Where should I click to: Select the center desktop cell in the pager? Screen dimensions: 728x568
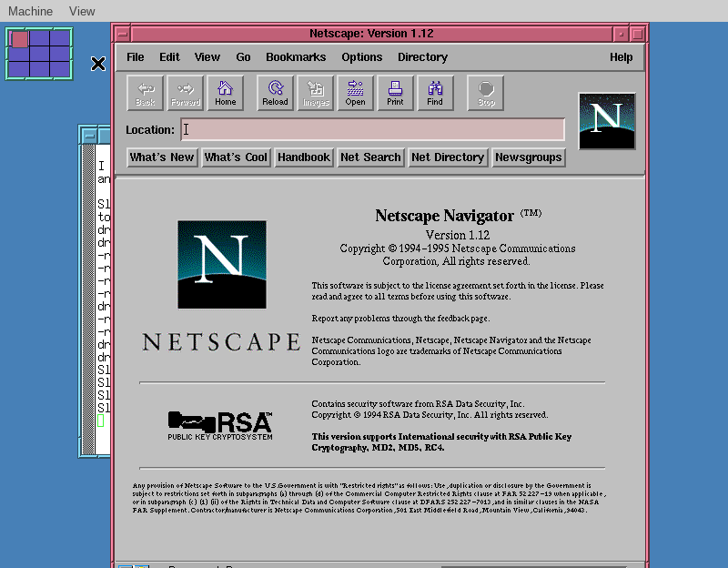coord(39,54)
